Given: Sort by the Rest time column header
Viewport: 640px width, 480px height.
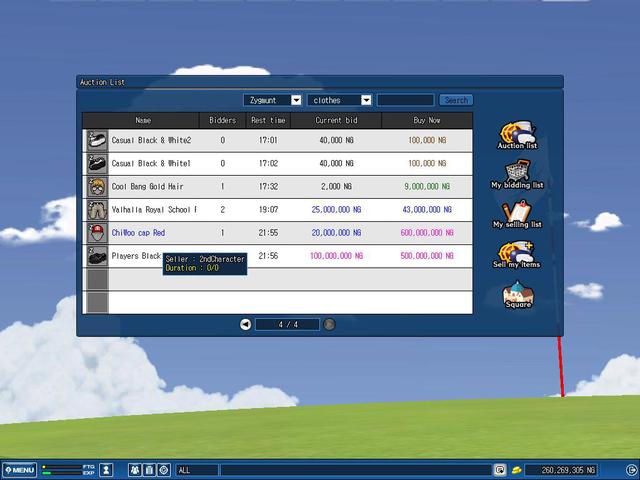Looking at the screenshot, I should click(267, 120).
